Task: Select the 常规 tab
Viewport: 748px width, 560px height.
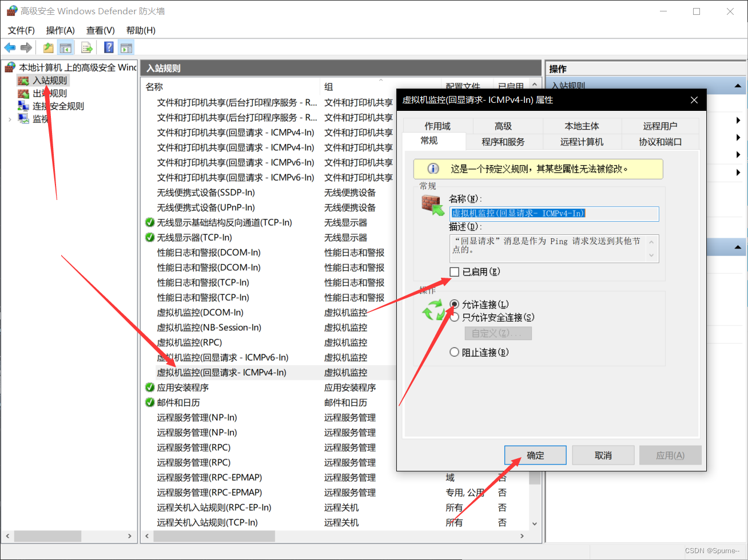Action: tap(429, 141)
